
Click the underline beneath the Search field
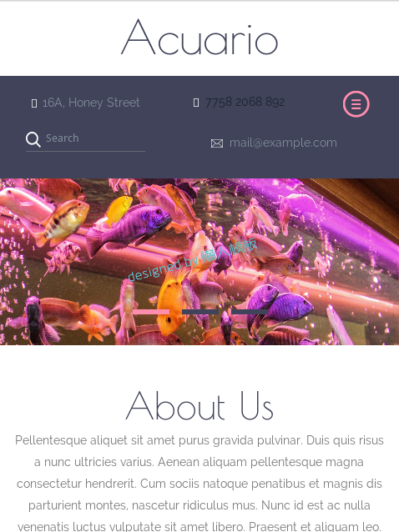point(86,151)
